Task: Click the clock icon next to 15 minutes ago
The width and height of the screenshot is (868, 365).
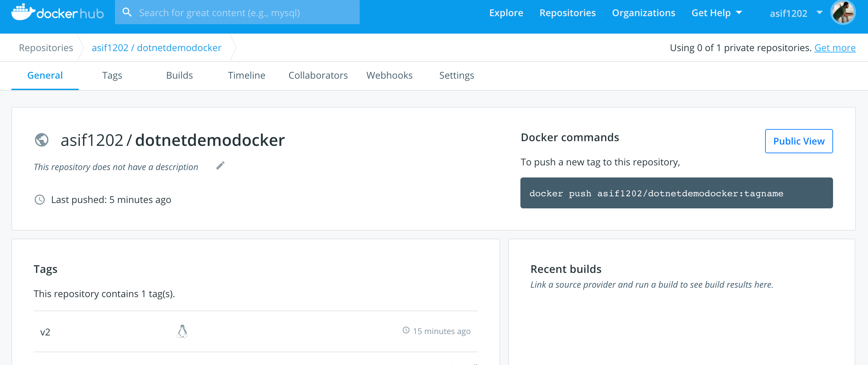Action: pos(406,331)
